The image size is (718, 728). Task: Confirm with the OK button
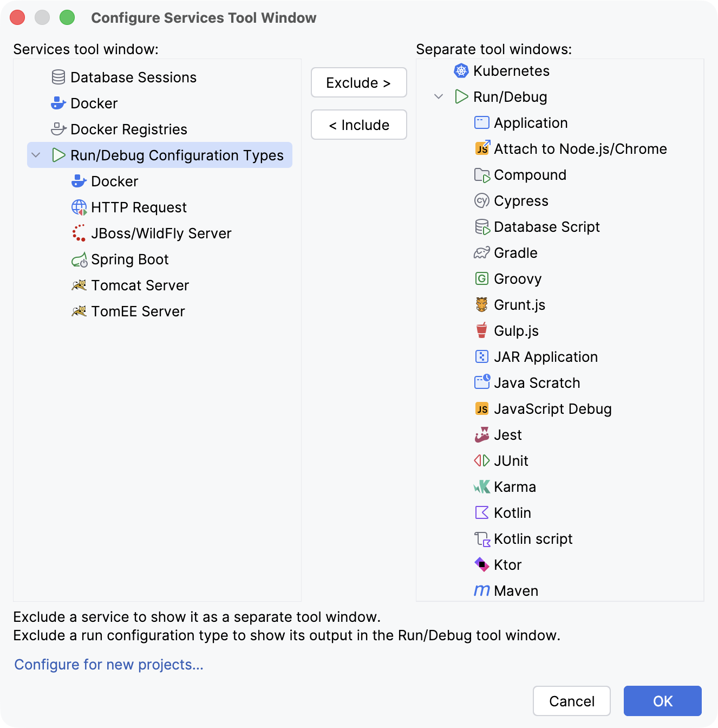click(663, 701)
